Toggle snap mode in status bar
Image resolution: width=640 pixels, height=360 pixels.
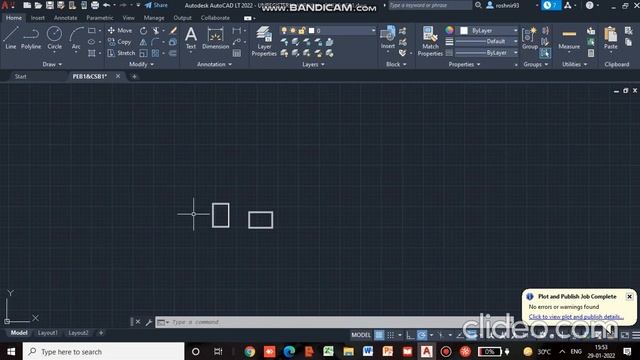[x=391, y=335]
